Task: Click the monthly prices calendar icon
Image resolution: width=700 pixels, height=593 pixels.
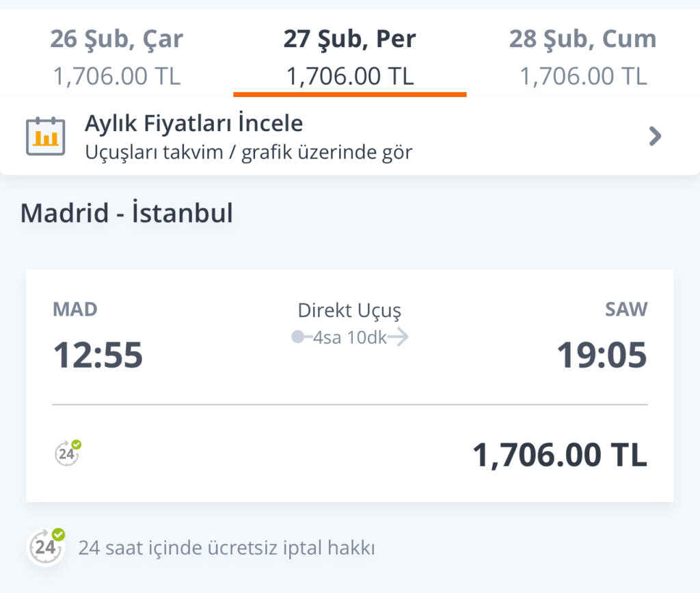Action: click(45, 136)
